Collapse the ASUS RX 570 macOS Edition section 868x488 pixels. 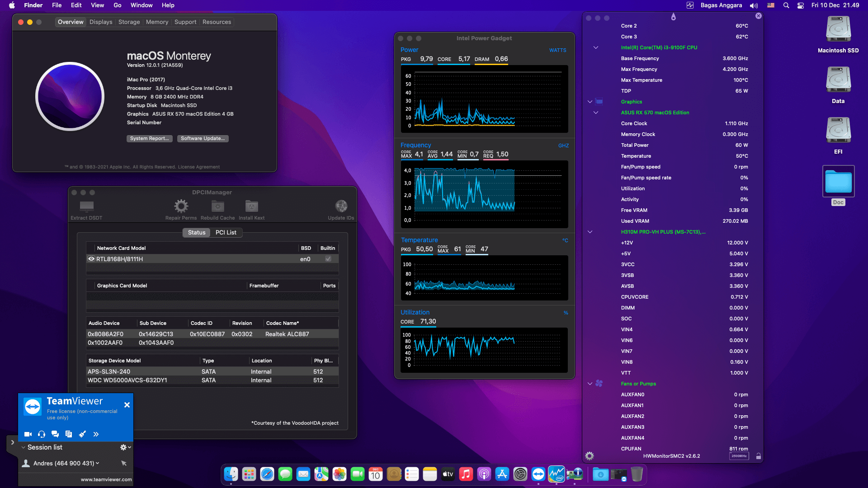click(x=596, y=113)
